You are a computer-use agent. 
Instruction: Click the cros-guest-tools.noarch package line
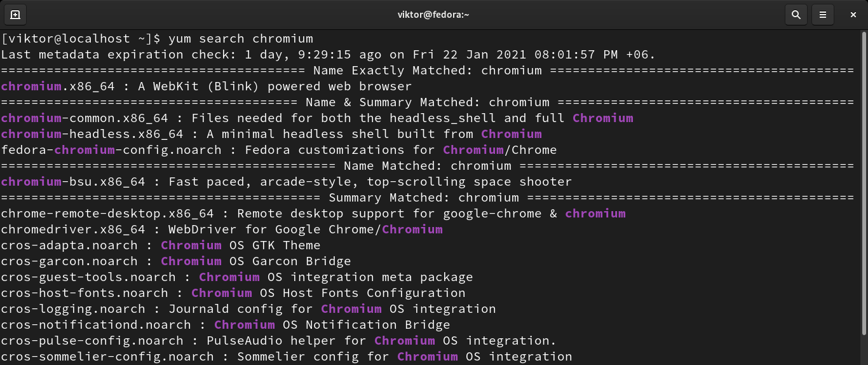(88, 277)
